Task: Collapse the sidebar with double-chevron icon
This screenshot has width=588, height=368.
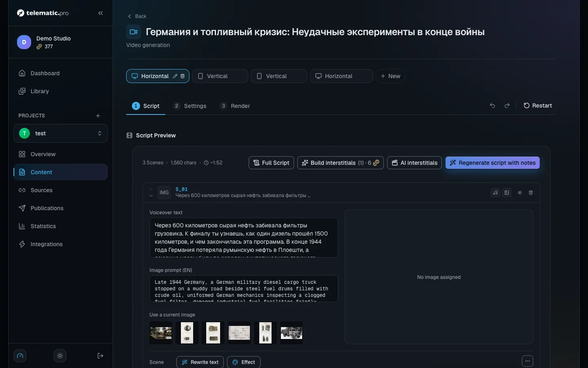Action: (100, 13)
